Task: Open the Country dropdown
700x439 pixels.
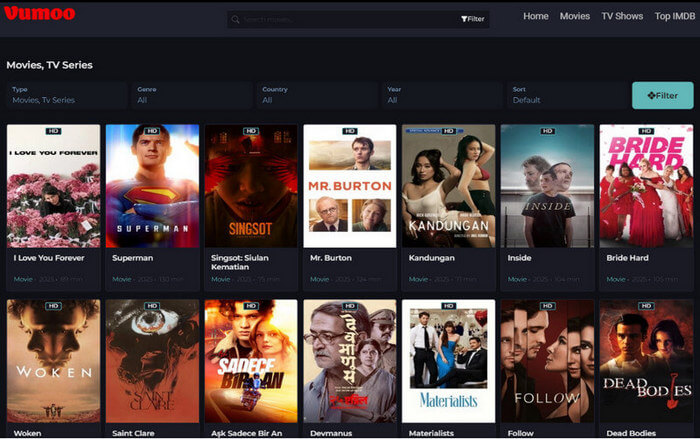Action: pyautogui.click(x=317, y=95)
